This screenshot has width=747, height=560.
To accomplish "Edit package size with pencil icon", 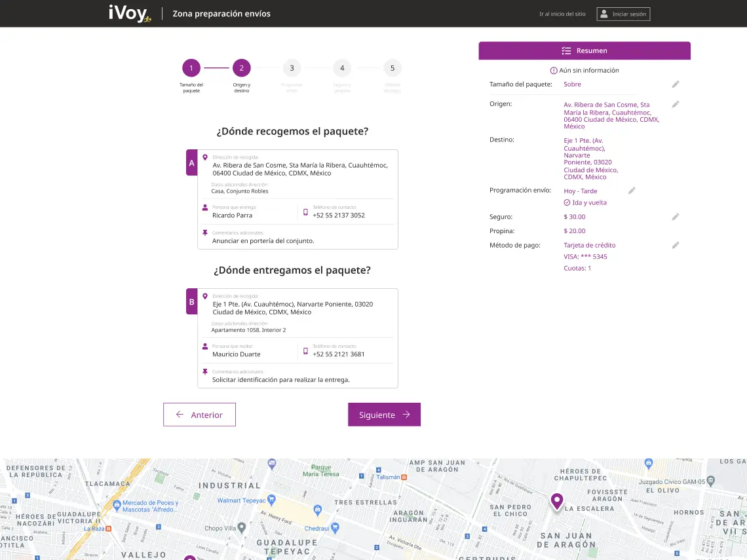I will (x=676, y=84).
